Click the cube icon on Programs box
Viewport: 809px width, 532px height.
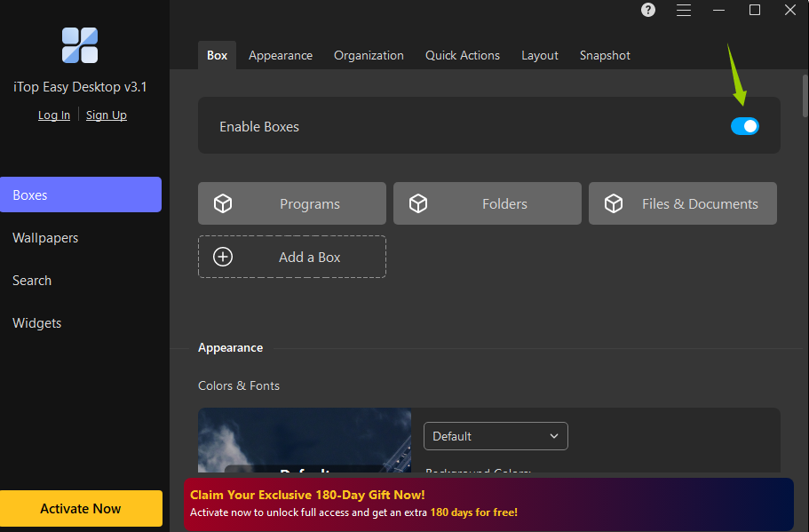tap(223, 203)
